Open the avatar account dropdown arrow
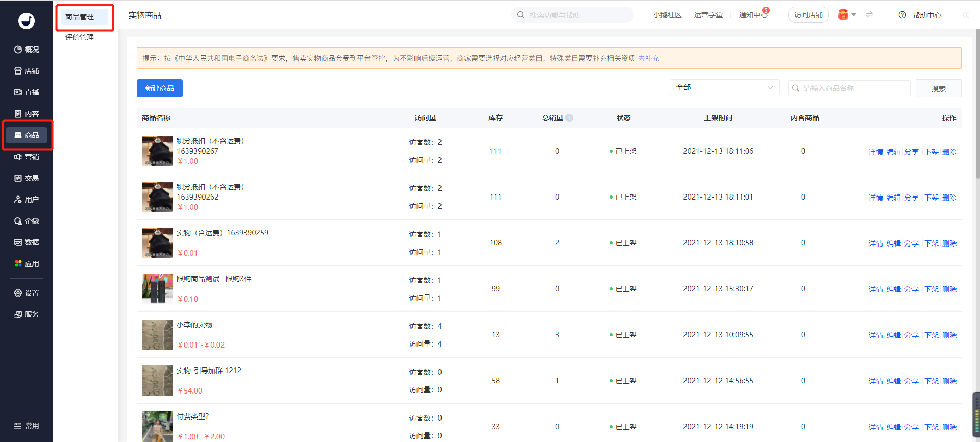 click(854, 15)
